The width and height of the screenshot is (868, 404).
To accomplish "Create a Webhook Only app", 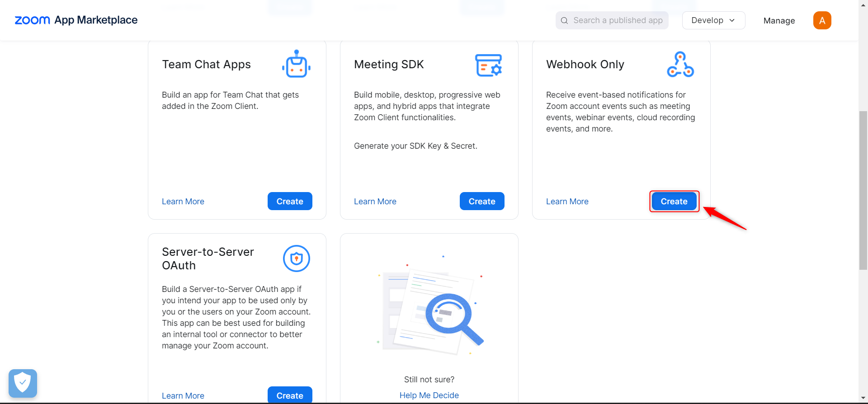I will coord(674,201).
